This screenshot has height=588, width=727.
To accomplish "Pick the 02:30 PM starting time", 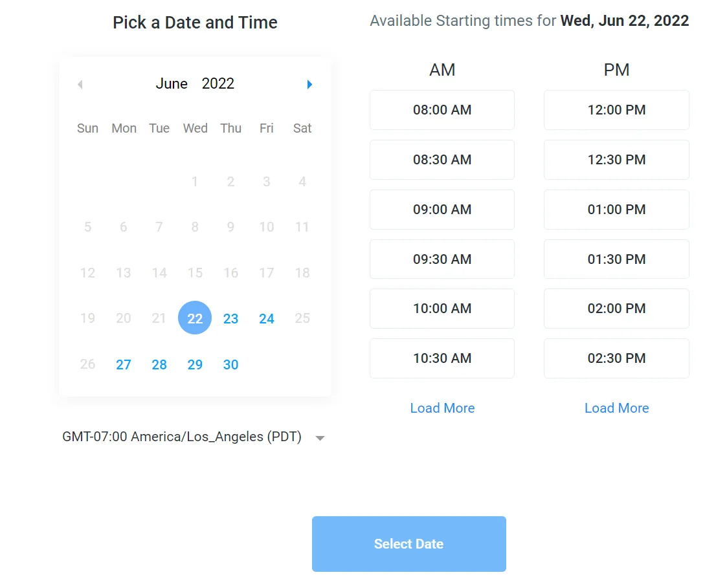I will coord(616,358).
